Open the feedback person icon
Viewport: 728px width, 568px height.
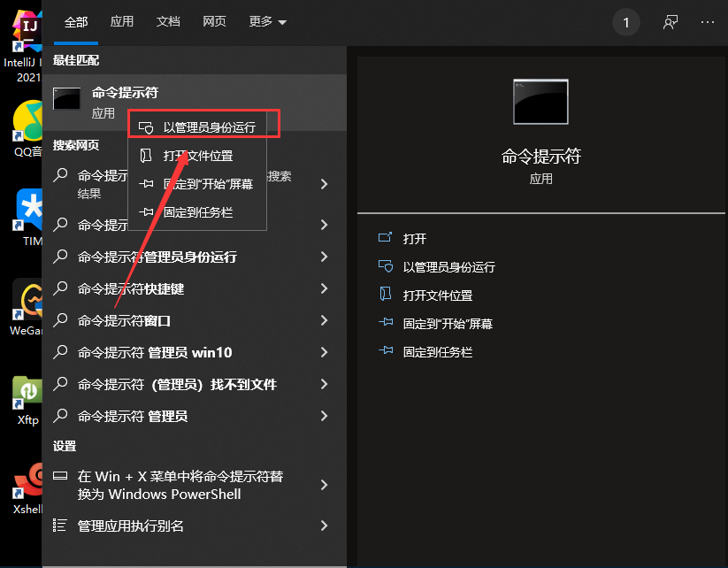670,22
